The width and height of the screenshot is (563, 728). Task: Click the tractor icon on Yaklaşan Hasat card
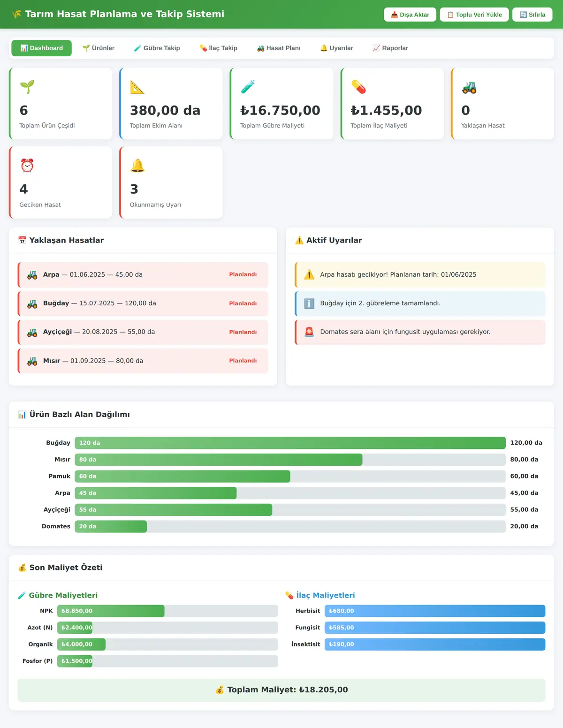[469, 87]
